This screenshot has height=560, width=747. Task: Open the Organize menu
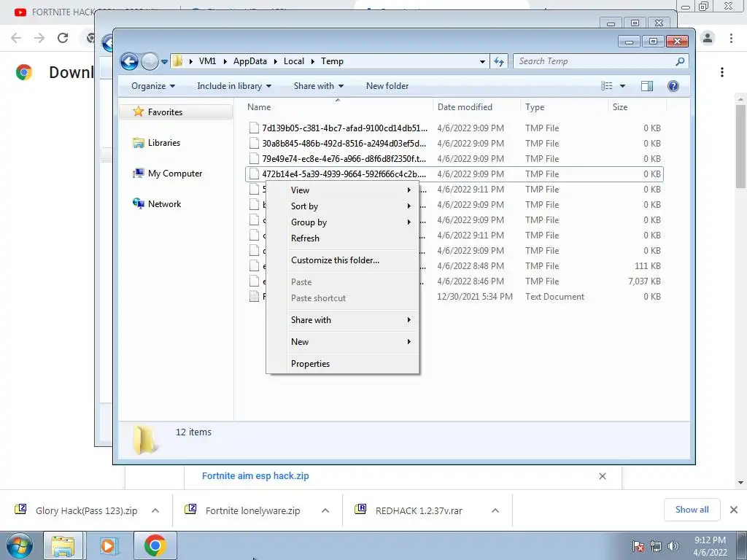click(153, 86)
